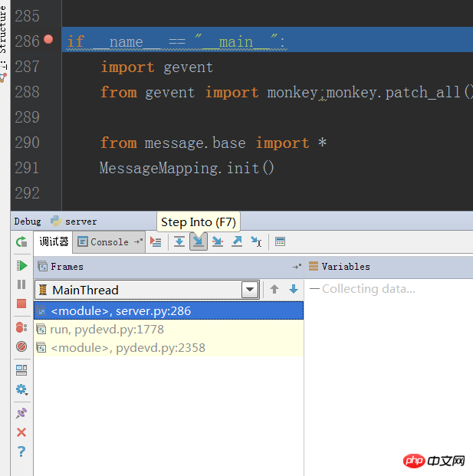
Task: Resume program with green play icon
Action: pos(21,265)
